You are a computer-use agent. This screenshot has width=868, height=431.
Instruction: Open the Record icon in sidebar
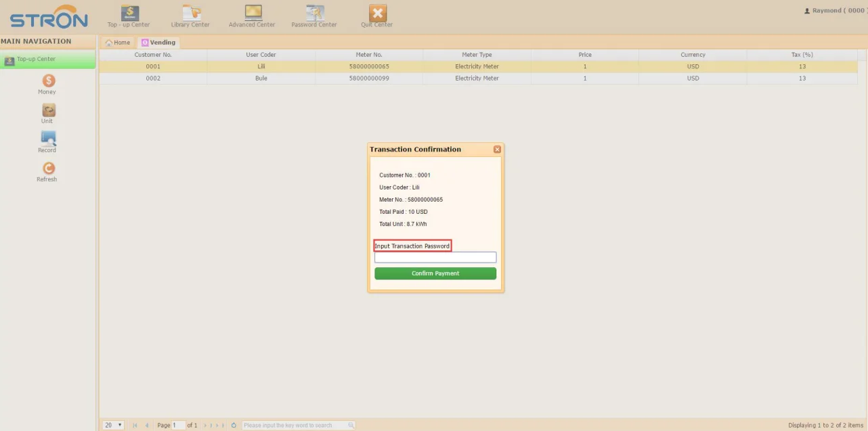point(48,139)
